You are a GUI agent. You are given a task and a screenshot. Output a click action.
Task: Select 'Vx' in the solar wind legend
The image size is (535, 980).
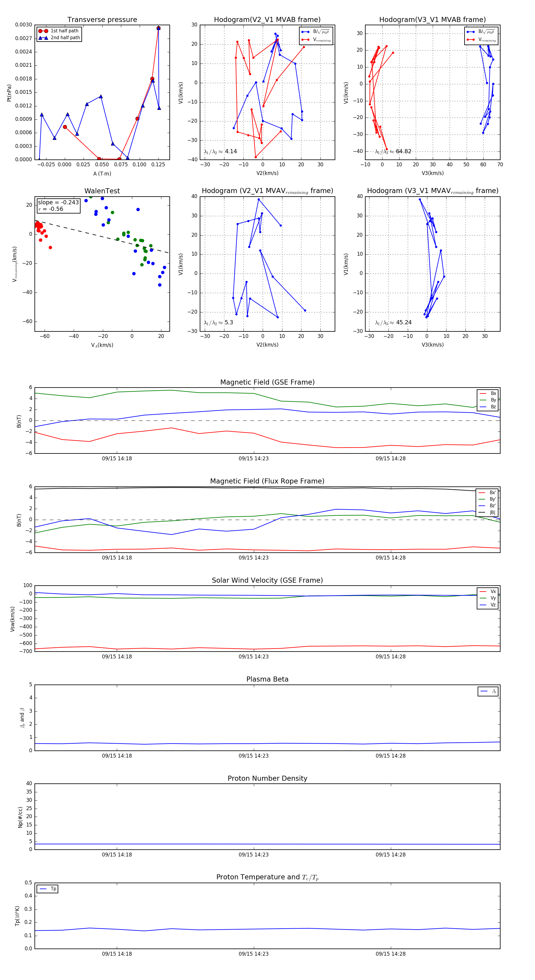[488, 592]
